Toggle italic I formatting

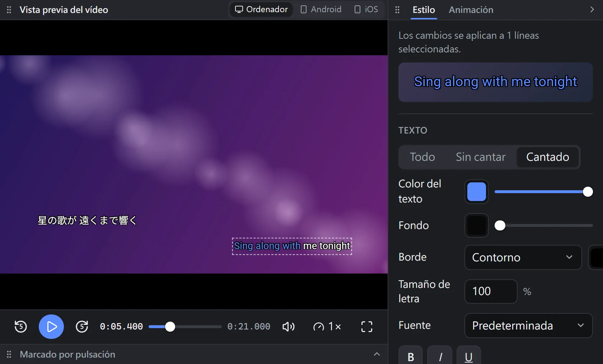click(440, 355)
